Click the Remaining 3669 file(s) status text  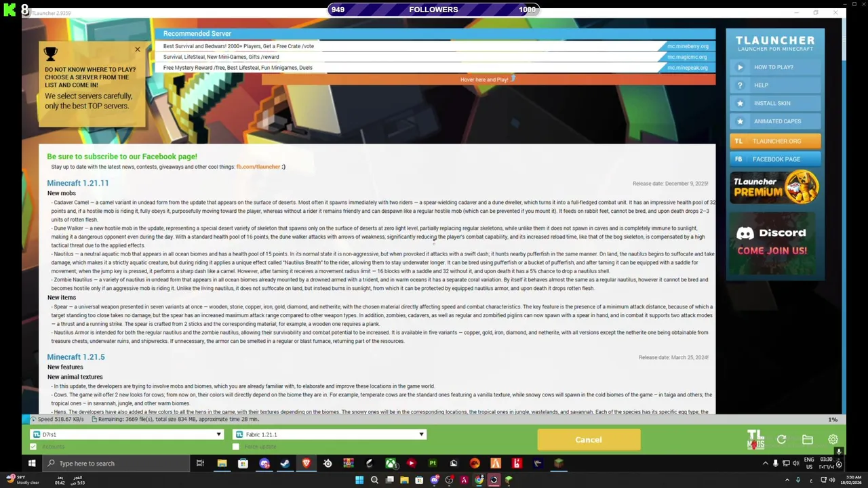[x=178, y=420]
